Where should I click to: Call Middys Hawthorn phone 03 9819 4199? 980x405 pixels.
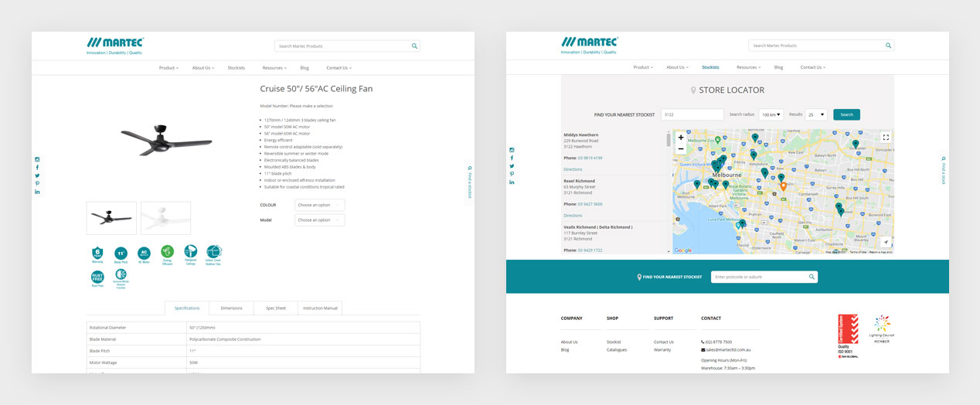[x=590, y=158]
